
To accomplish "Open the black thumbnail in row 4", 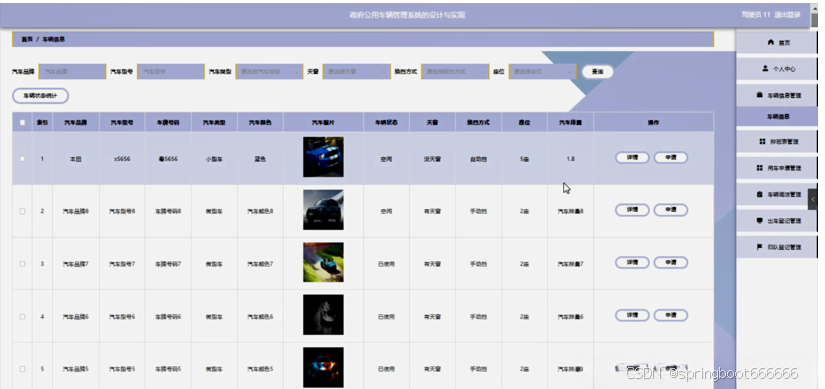I will coord(323,315).
